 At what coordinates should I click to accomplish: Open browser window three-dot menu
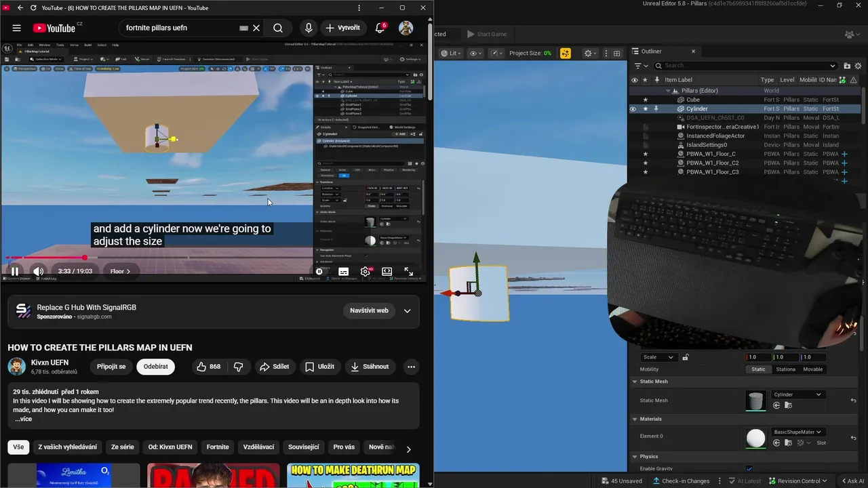[x=359, y=7]
